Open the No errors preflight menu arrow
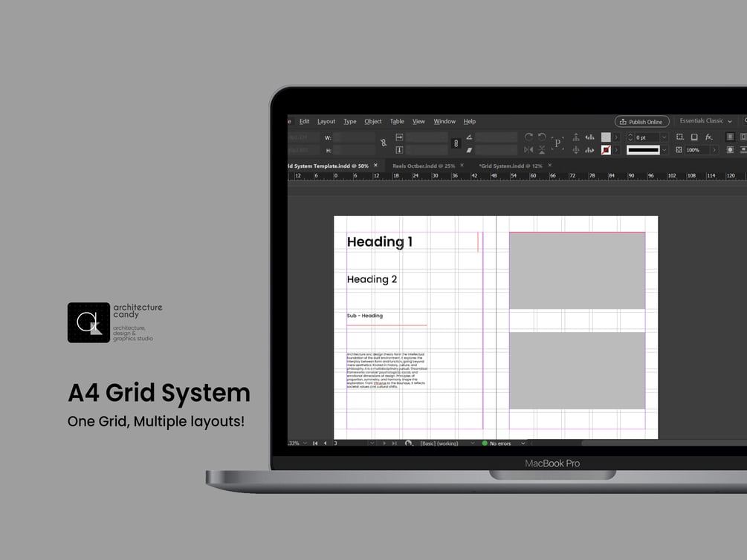The image size is (747, 560). tap(523, 443)
